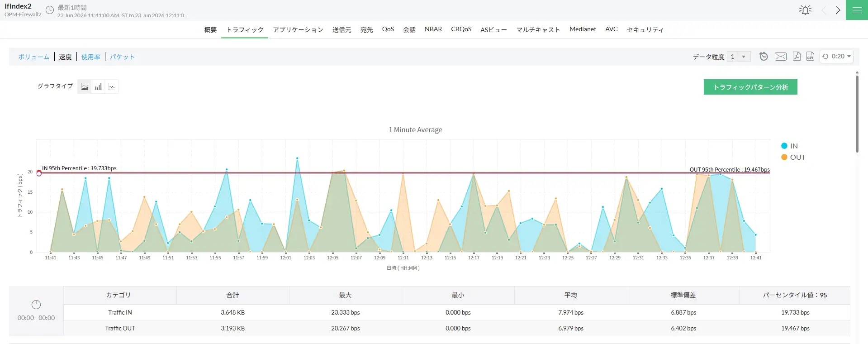The width and height of the screenshot is (868, 344).
Task: Click the パケット view link
Action: pos(122,57)
